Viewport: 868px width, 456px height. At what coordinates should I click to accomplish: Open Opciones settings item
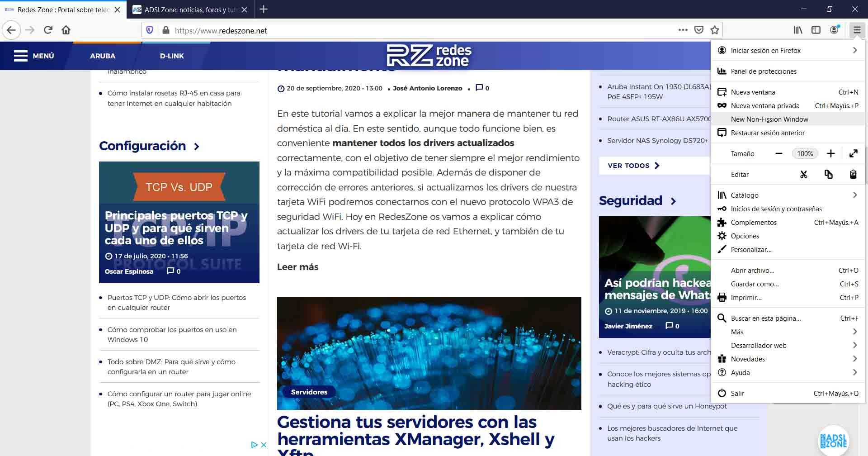[x=788, y=236]
